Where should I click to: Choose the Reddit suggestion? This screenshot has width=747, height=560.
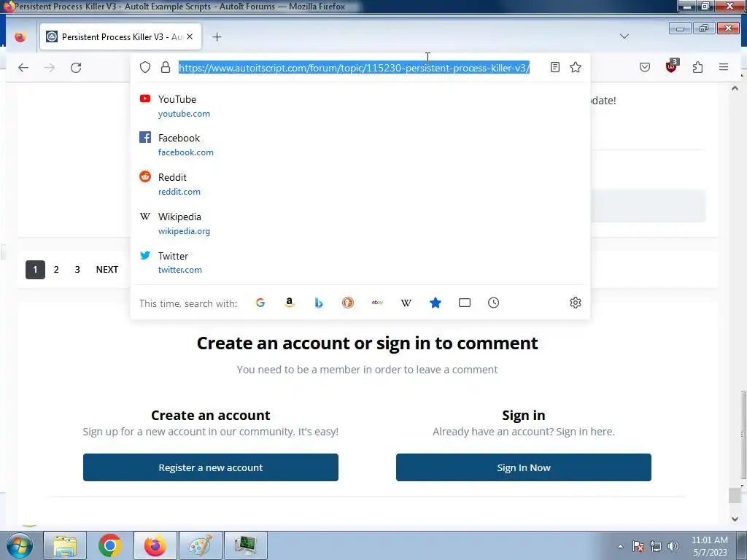(360, 184)
